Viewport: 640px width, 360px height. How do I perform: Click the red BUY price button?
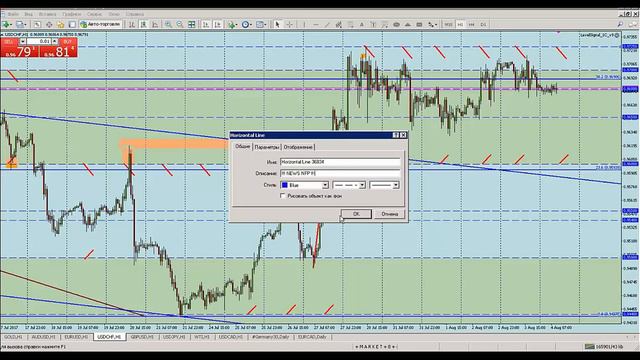(x=59, y=48)
